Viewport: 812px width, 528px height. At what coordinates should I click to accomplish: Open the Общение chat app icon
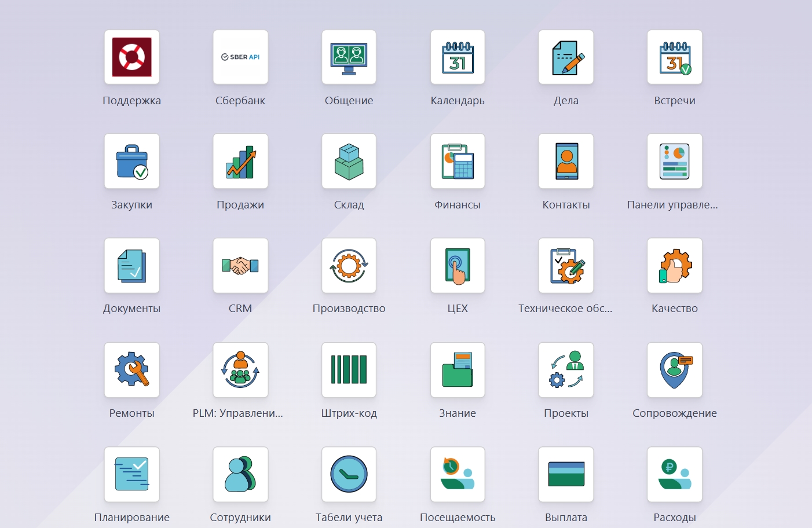pos(349,57)
